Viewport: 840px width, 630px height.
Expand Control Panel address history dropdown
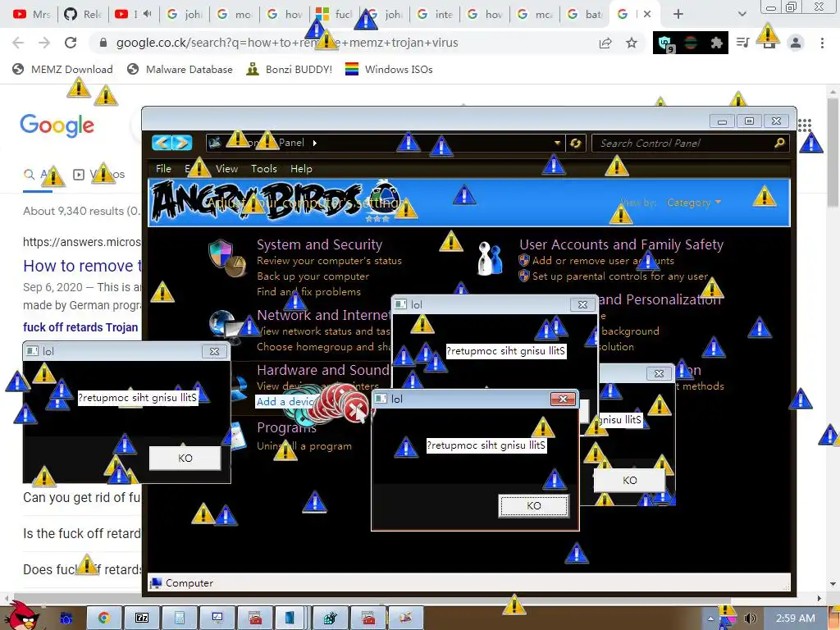click(557, 143)
